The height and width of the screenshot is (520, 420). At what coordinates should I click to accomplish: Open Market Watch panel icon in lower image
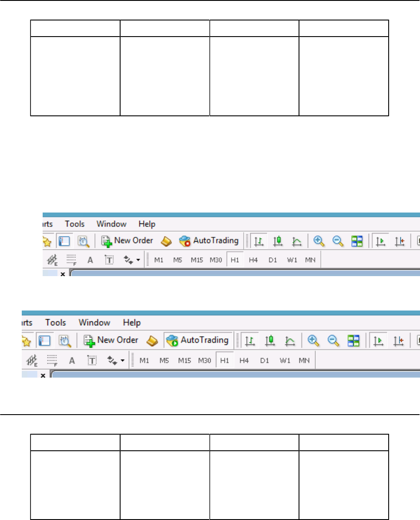click(44, 341)
